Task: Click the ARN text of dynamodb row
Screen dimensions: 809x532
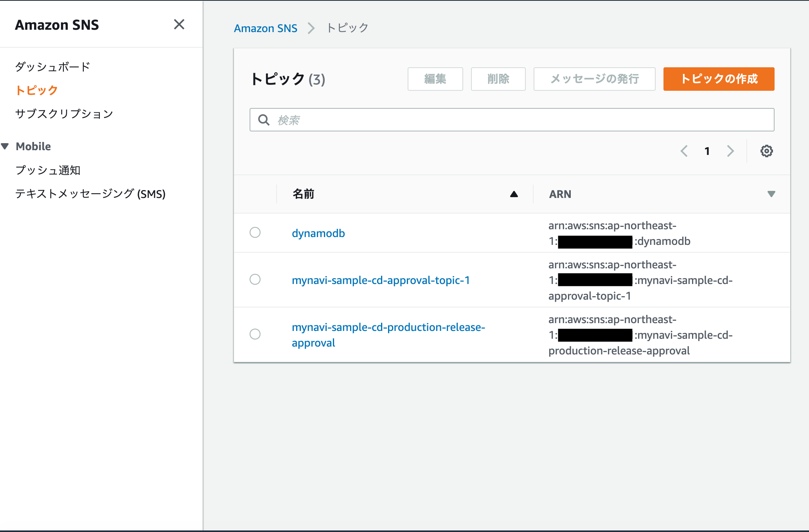Action: 619,233
